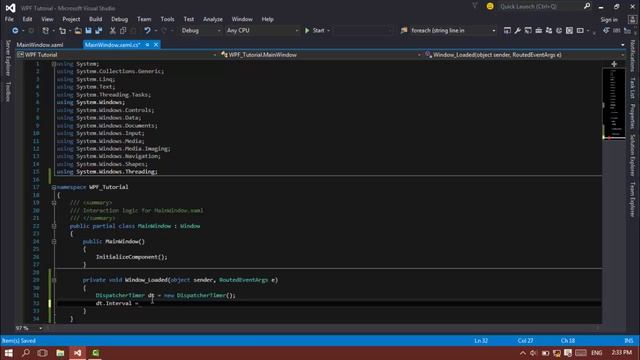Click the Open File folder icon

78,31
